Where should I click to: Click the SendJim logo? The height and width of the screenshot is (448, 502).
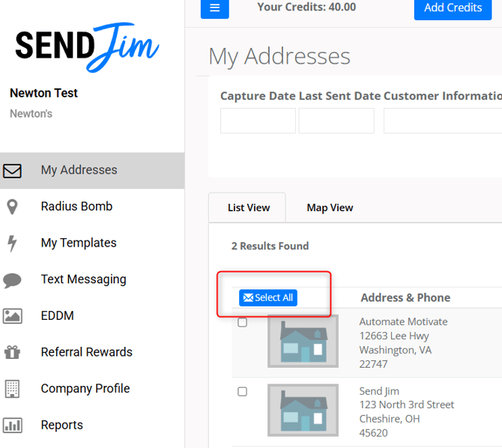[x=87, y=46]
